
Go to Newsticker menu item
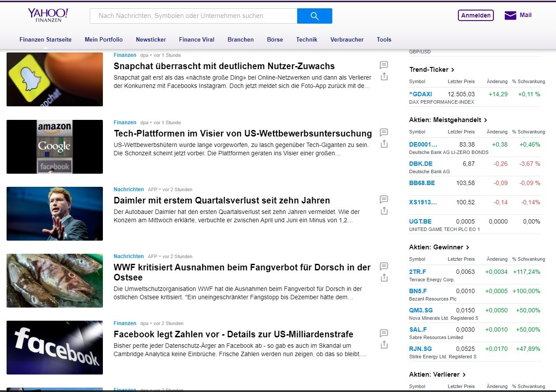pyautogui.click(x=151, y=39)
